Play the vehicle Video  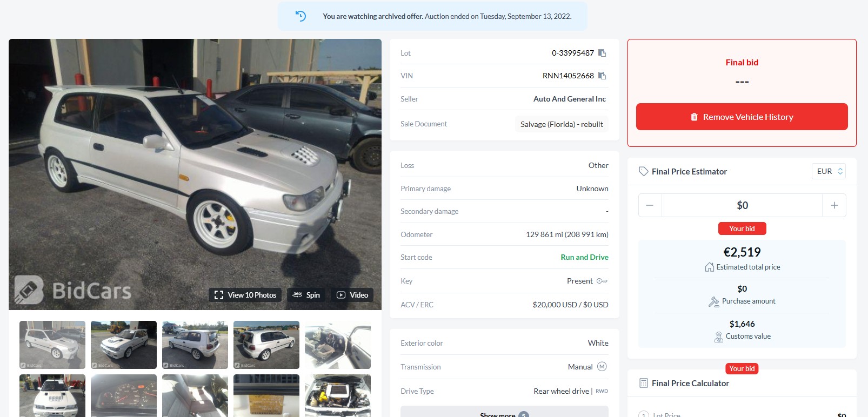click(x=352, y=295)
